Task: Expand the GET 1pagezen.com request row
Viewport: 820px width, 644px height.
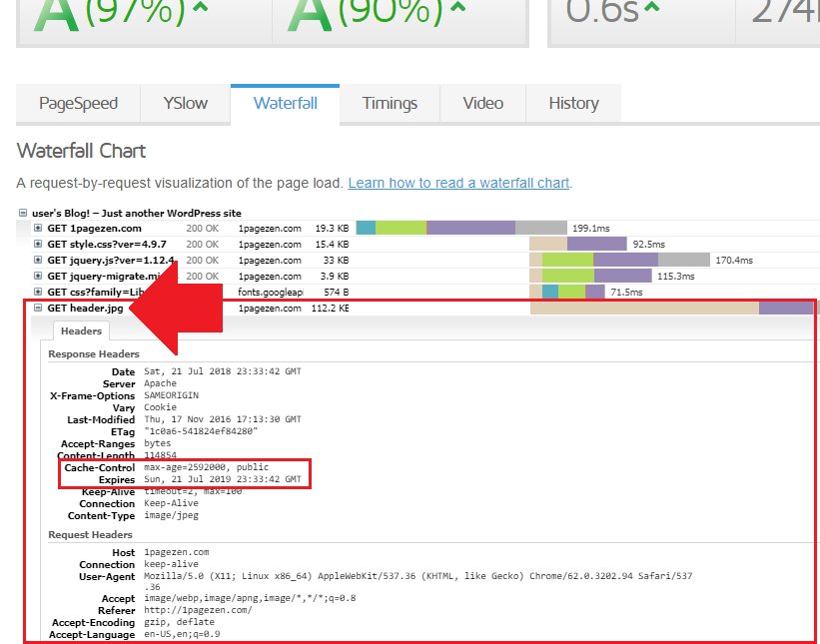Action: tap(38, 228)
